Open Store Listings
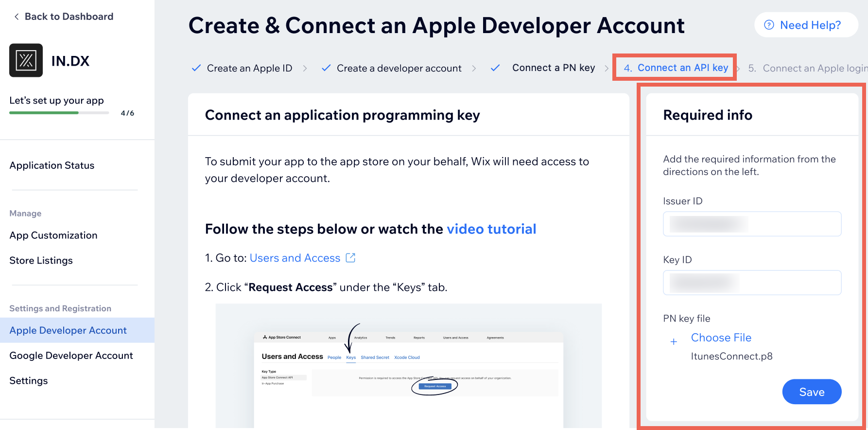Screen dimensions: 868x430 coord(41,261)
